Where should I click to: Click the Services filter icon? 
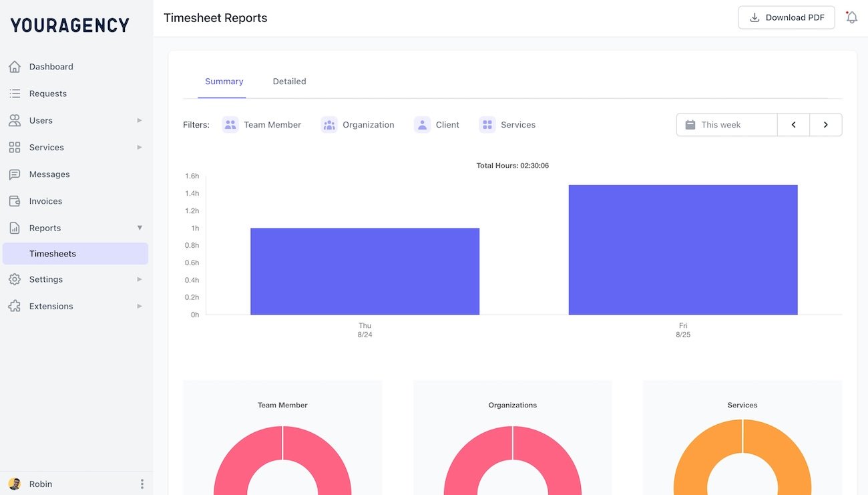[487, 124]
